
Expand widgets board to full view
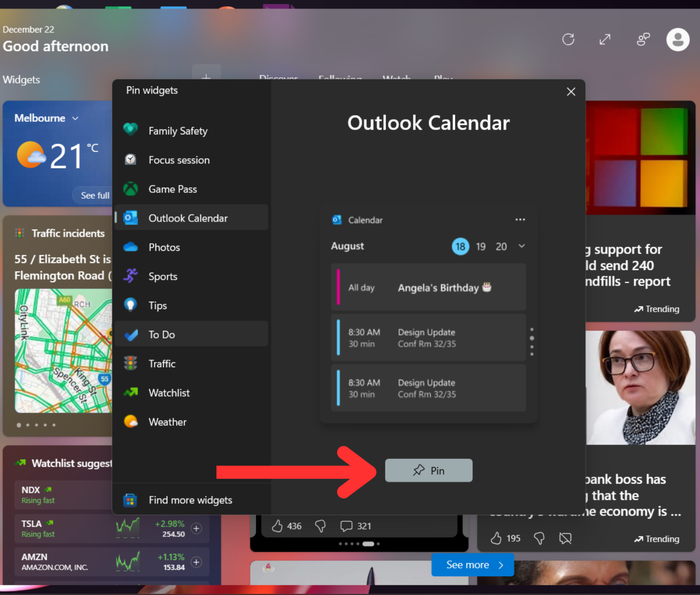pos(605,39)
